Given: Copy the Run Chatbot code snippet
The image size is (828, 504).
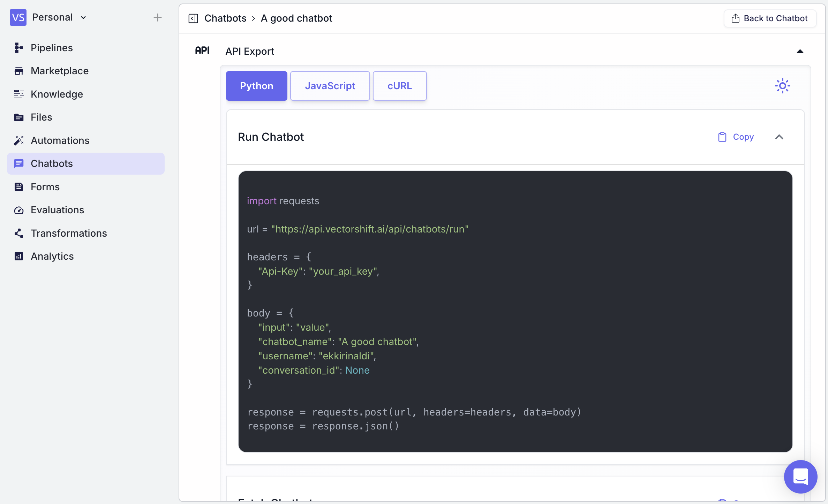Looking at the screenshot, I should (x=736, y=137).
